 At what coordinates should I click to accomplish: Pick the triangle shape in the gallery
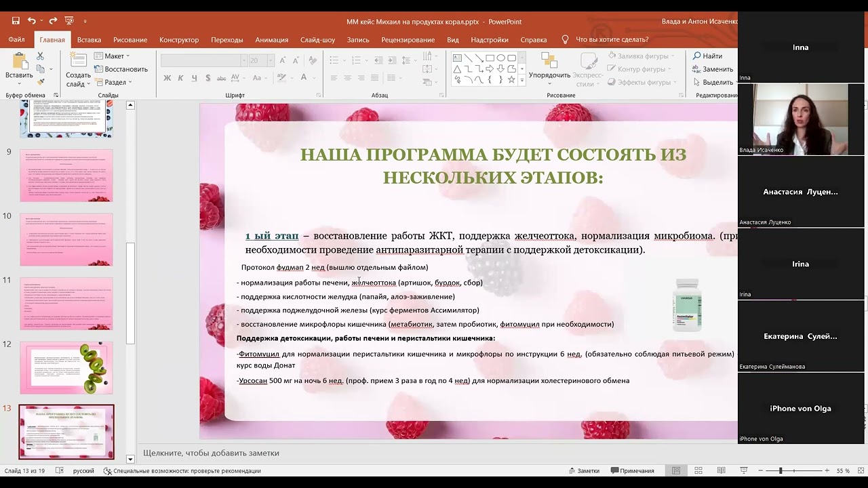point(457,69)
